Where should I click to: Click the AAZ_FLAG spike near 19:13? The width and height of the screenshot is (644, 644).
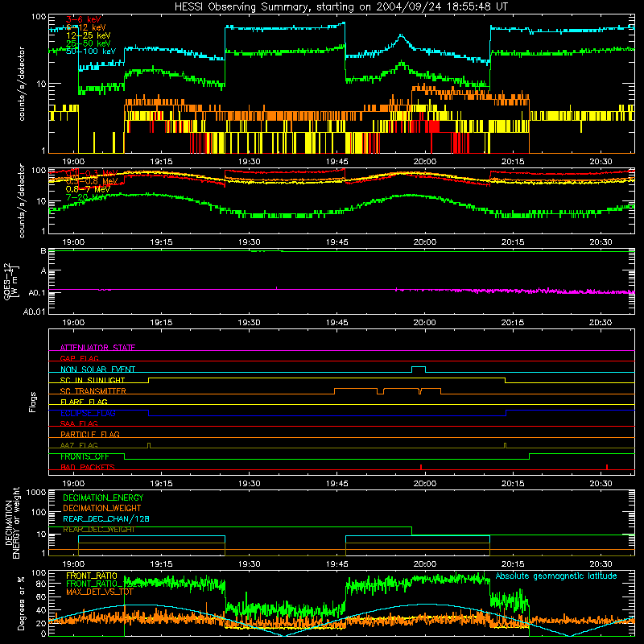149,446
